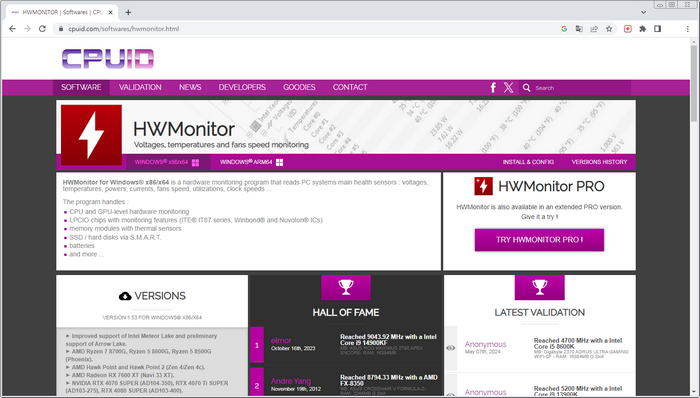Click the CPUID logo
The image size is (700, 398).
click(108, 58)
